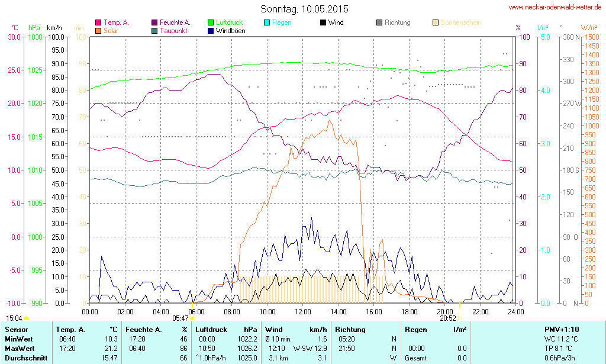
Task: Open the www.neckar-odenwald-wetter.de link
Action: 555,7
